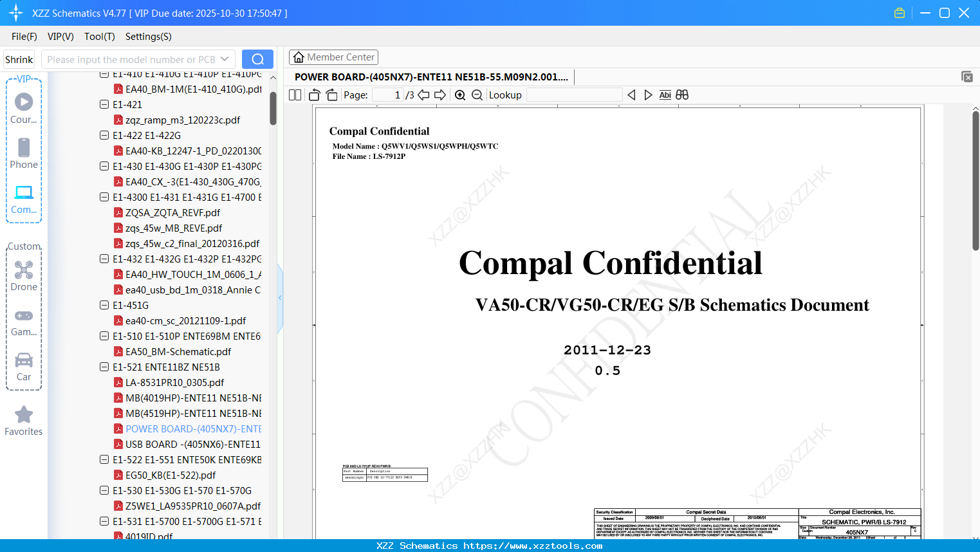
Task: Open the Phone sidebar category
Action: click(x=24, y=153)
